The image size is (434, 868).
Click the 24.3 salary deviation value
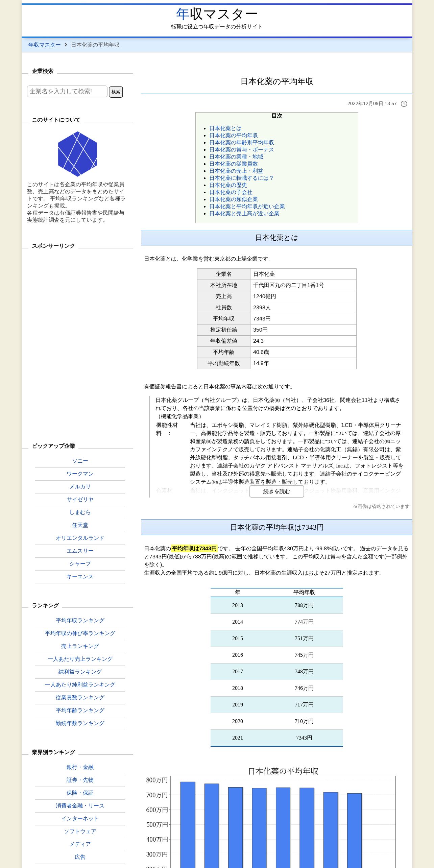coord(259,341)
